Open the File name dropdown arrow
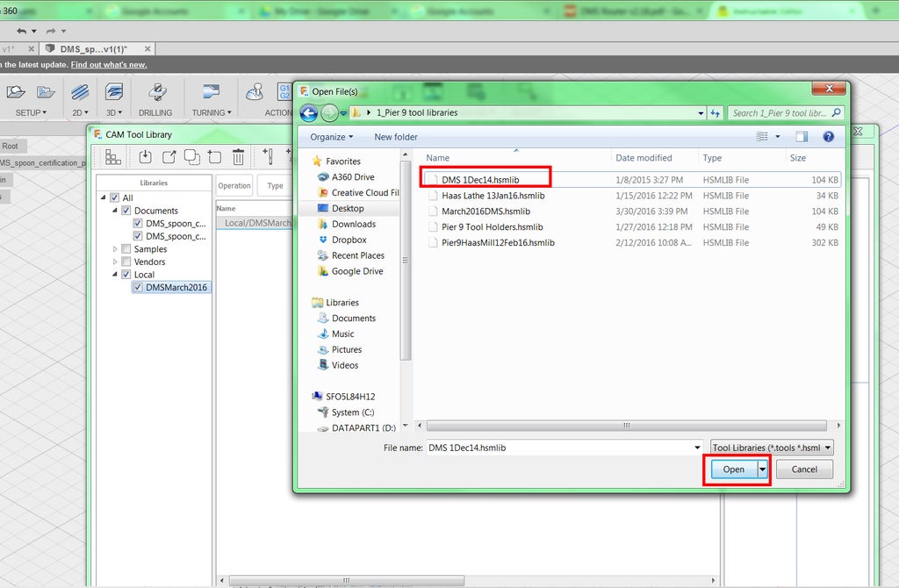The width and height of the screenshot is (899, 588). click(x=697, y=448)
